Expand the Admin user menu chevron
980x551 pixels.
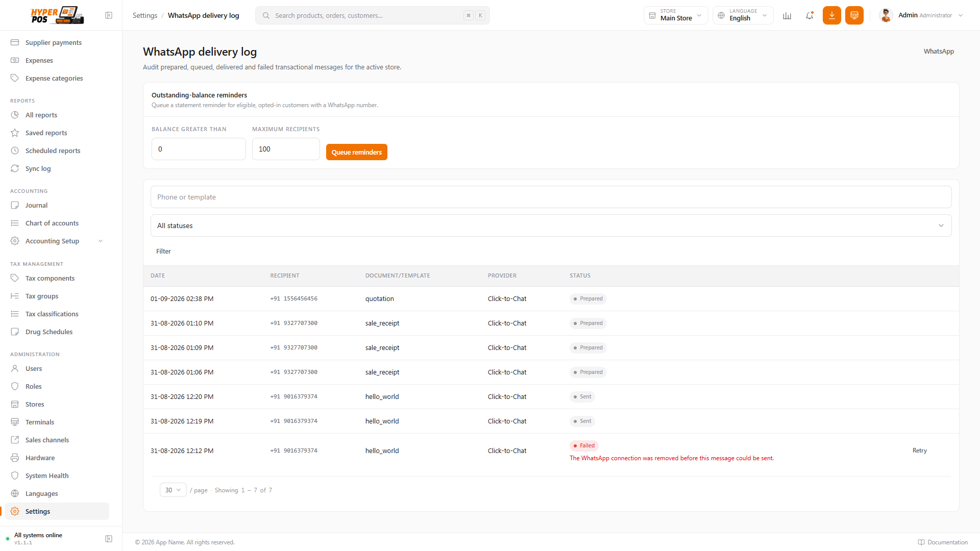click(x=961, y=15)
